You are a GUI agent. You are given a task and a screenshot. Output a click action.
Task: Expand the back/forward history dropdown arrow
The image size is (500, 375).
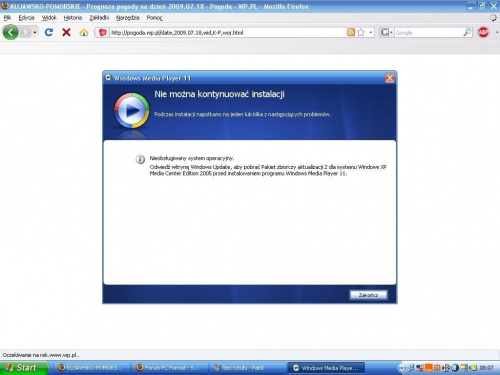(x=35, y=32)
